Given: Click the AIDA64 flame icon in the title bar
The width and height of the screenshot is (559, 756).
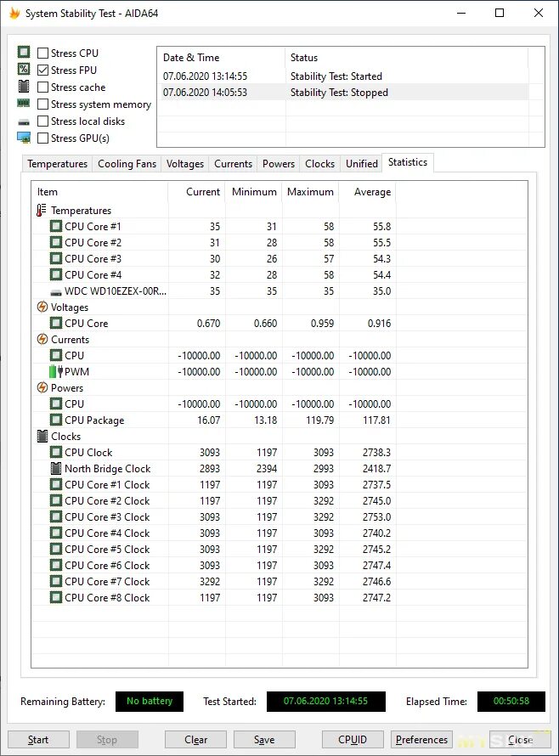Looking at the screenshot, I should [15, 13].
